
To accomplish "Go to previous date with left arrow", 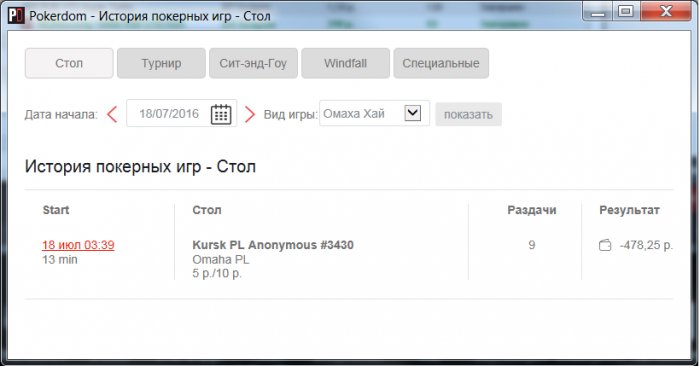I will (112, 114).
